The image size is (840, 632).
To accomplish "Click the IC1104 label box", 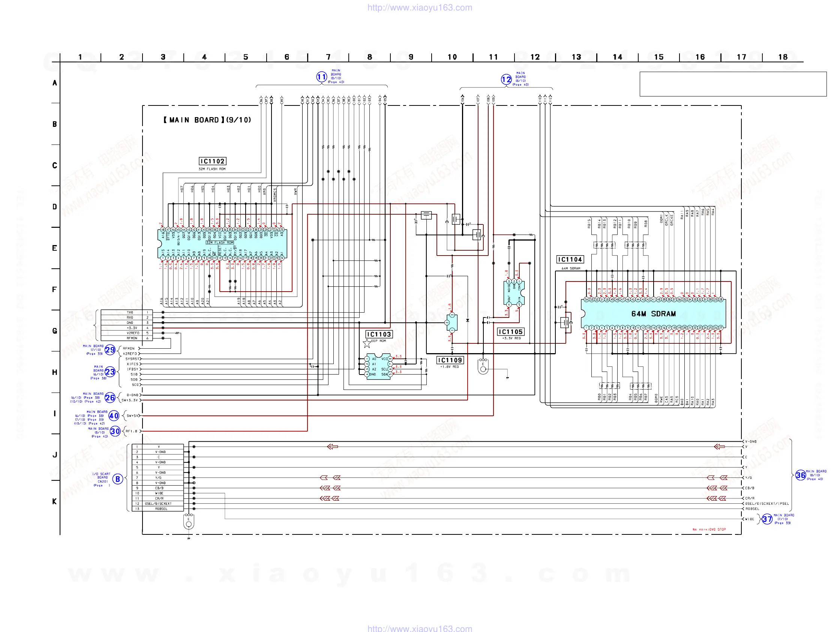I will tap(570, 259).
